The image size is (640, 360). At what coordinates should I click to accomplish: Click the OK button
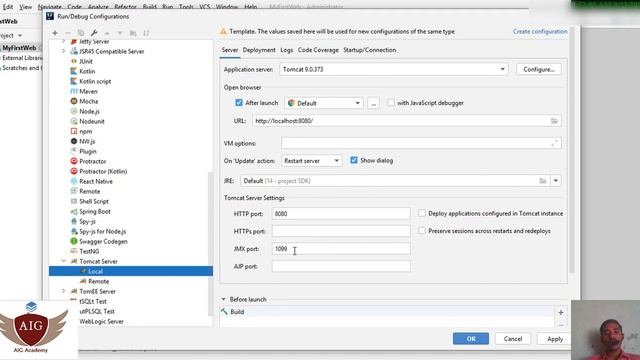[471, 339]
